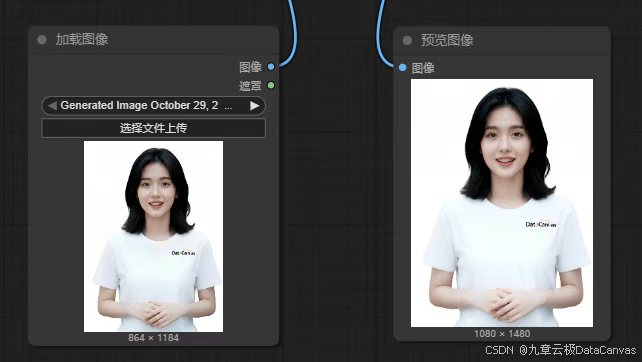The height and width of the screenshot is (362, 642).
Task: Click the 图像 input label on 预览图像
Action: click(423, 68)
